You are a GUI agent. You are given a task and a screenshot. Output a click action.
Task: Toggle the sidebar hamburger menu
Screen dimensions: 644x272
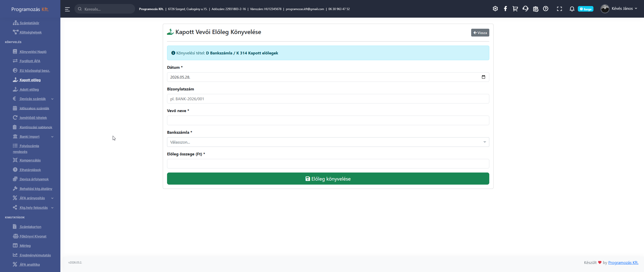tap(67, 9)
